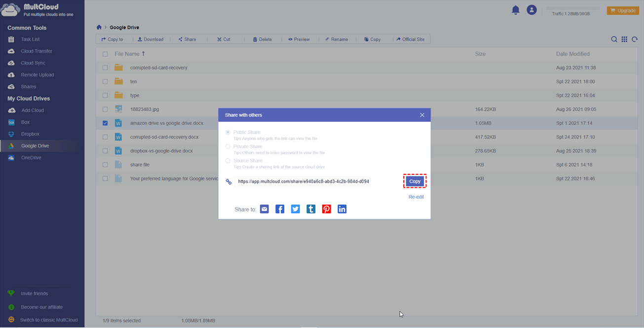The height and width of the screenshot is (328, 644).
Task: Check the 'type' folder checkbox
Action: (x=105, y=95)
